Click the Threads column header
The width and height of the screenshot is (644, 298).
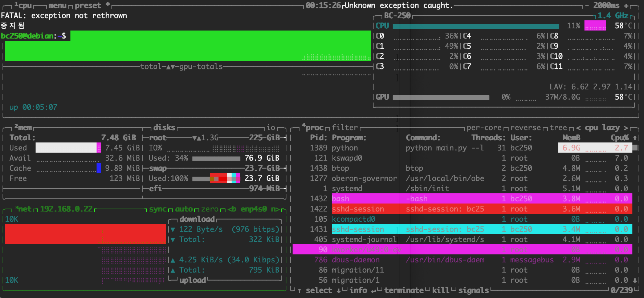(489, 138)
